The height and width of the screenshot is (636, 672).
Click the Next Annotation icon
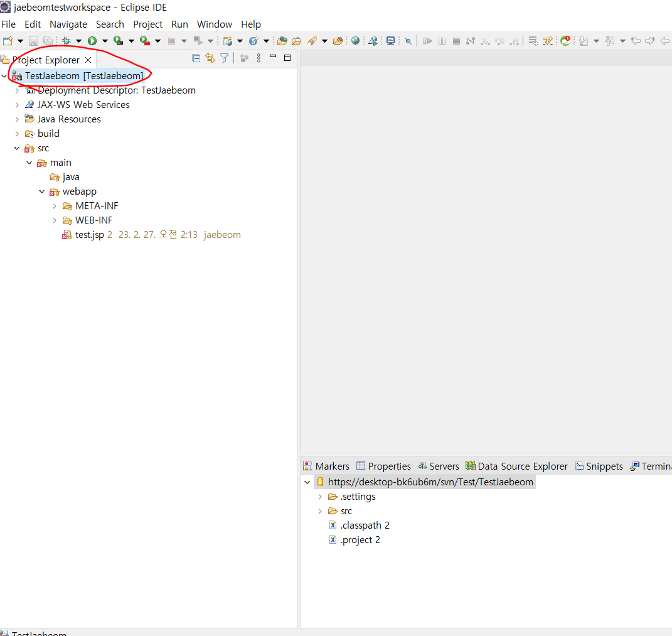[584, 41]
